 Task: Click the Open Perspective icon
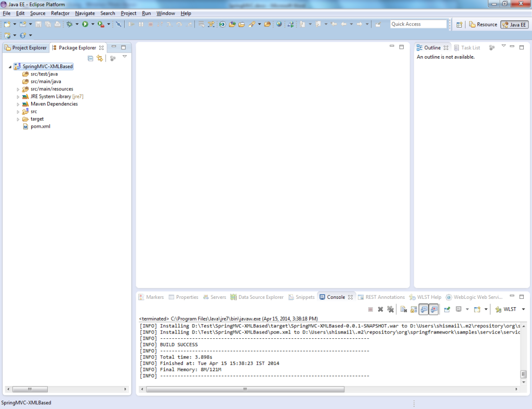tap(459, 24)
